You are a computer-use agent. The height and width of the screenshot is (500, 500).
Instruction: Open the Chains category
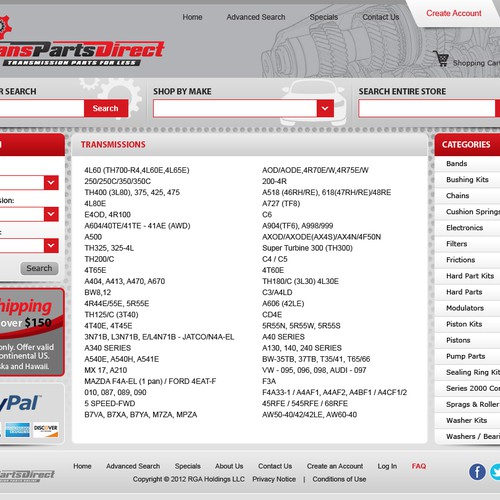457,196
